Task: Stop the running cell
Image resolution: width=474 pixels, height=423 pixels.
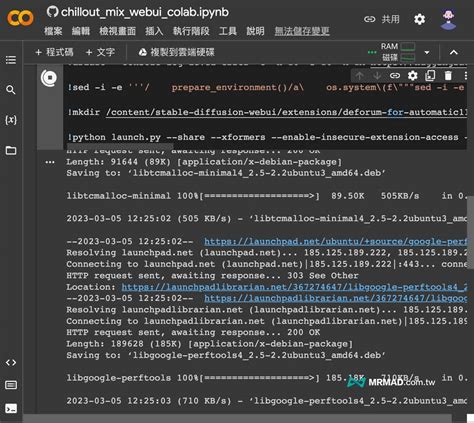Action: coord(50,78)
